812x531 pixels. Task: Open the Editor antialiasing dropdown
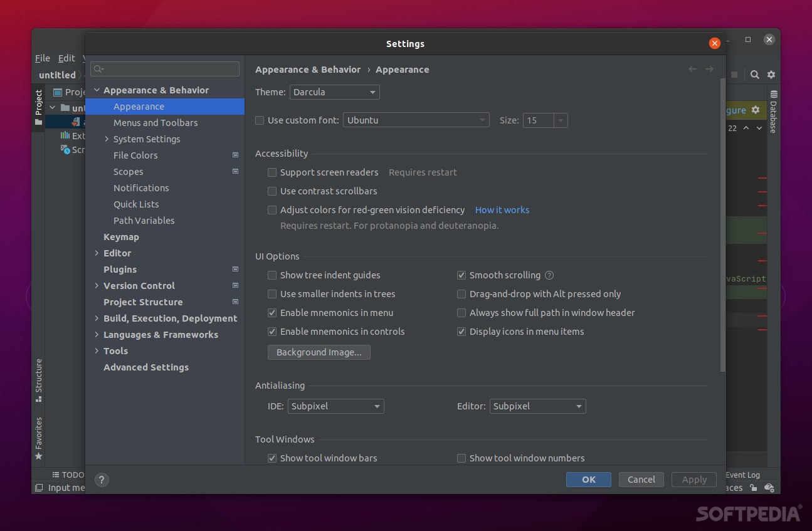538,406
